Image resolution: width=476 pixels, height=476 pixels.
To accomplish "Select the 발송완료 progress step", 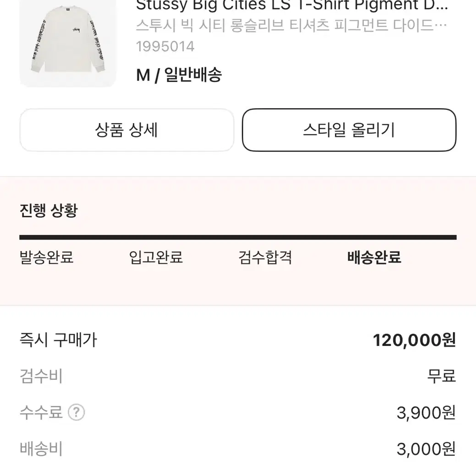I will click(x=46, y=257).
